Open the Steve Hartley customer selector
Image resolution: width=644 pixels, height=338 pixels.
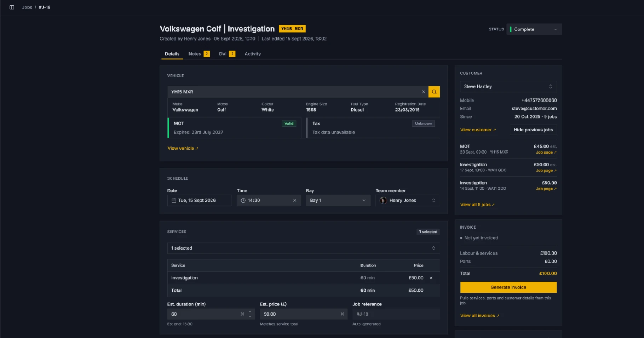[x=508, y=86]
